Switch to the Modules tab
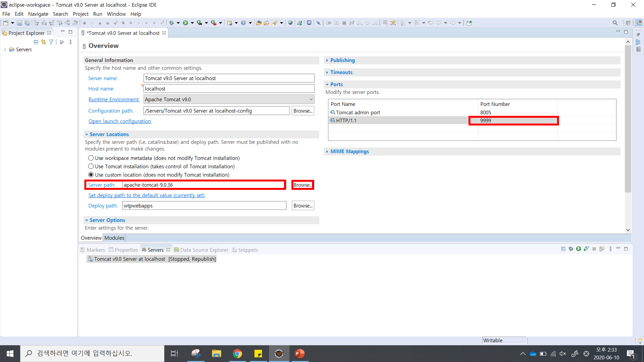644x362 pixels. (x=114, y=238)
